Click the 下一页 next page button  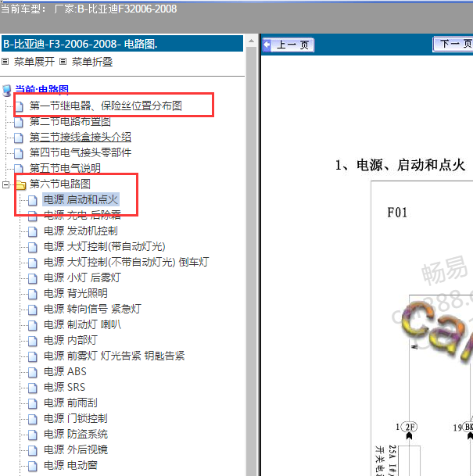(x=453, y=45)
